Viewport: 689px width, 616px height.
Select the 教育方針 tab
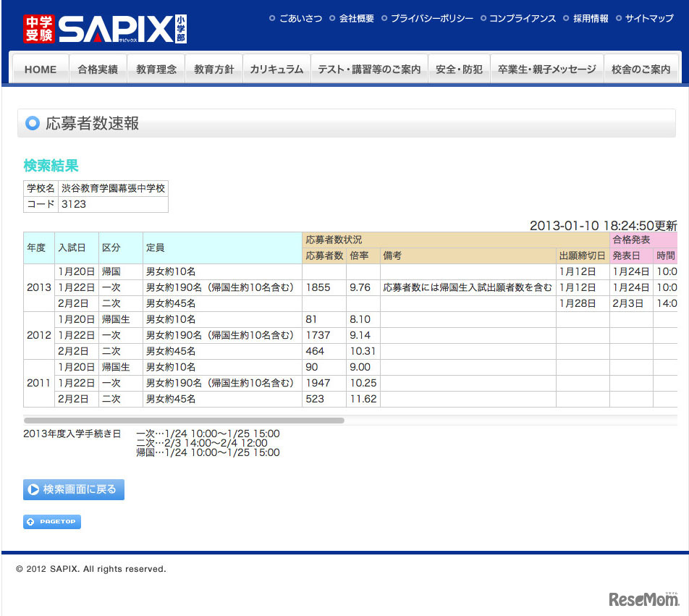point(214,69)
